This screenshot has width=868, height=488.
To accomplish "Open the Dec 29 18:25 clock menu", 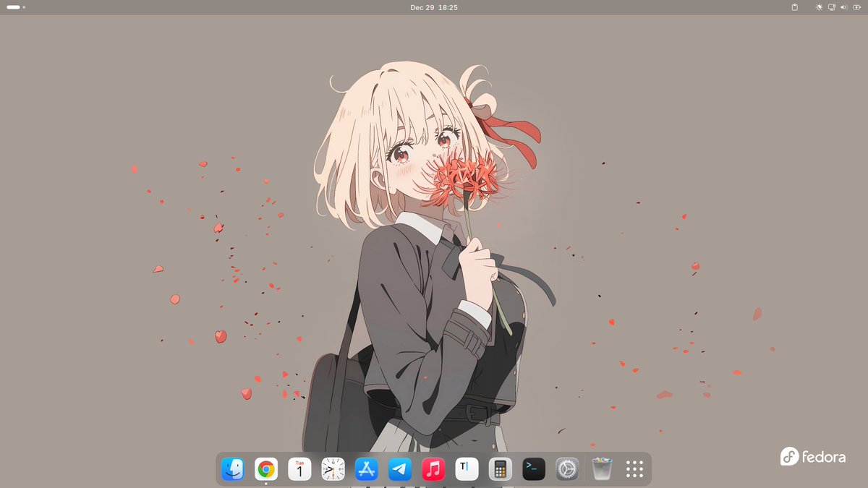I will point(434,7).
